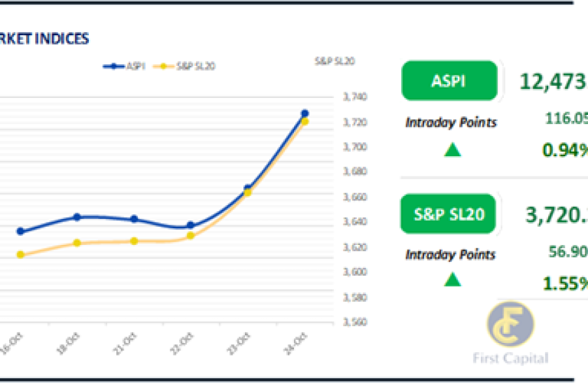The width and height of the screenshot is (588, 392).
Task: Select the blue ASPI point on 18-Oct
Action: (x=76, y=217)
